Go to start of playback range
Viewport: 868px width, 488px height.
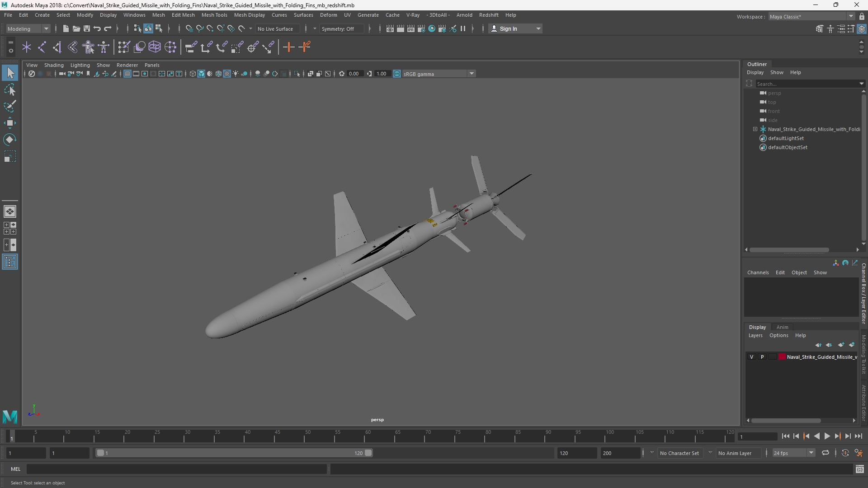point(785,436)
